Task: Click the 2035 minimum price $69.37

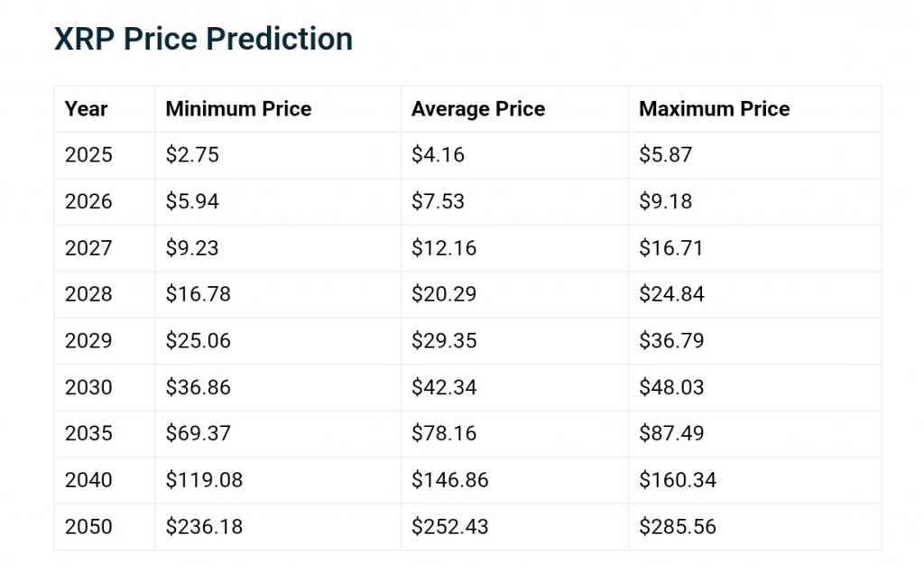Action: (x=198, y=434)
